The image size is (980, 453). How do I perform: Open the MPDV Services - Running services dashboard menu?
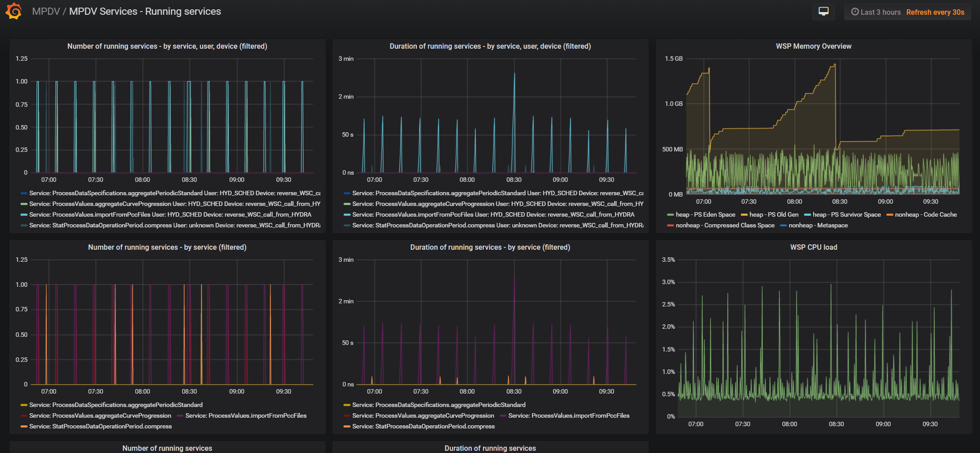(x=145, y=12)
